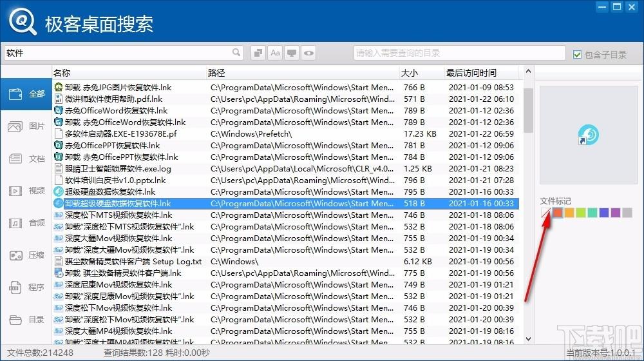
Task: Switch to the 音频 category
Action: 26,223
